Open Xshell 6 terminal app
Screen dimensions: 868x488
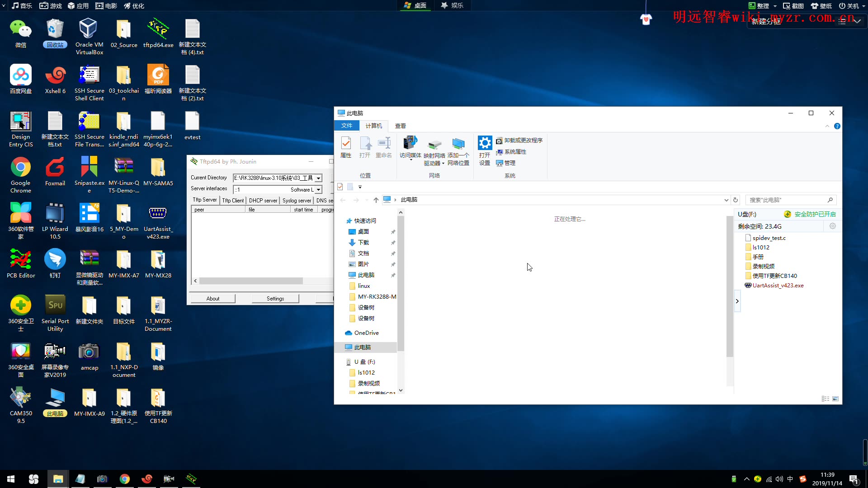click(55, 78)
